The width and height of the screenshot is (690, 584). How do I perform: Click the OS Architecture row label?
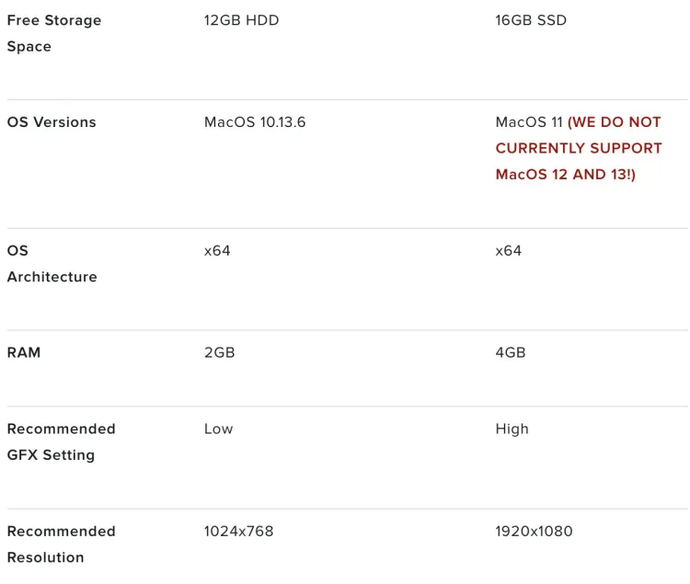click(52, 263)
